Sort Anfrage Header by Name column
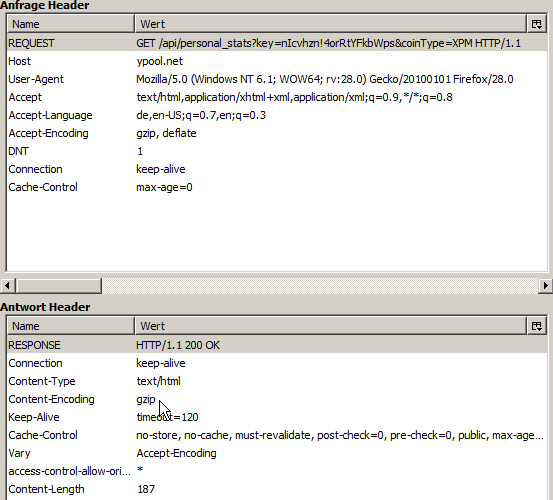Viewport: 553px width, 500px height. tap(71, 24)
